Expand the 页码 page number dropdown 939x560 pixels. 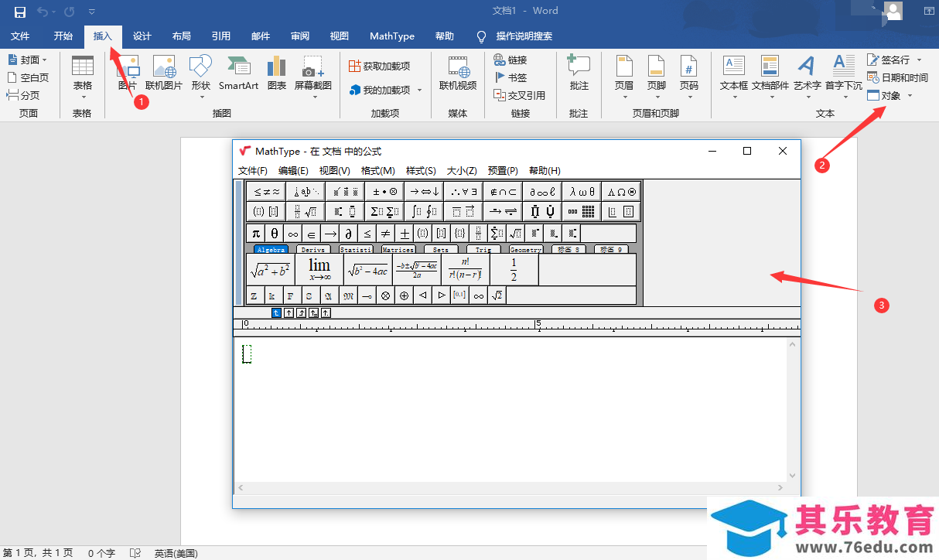(x=689, y=97)
